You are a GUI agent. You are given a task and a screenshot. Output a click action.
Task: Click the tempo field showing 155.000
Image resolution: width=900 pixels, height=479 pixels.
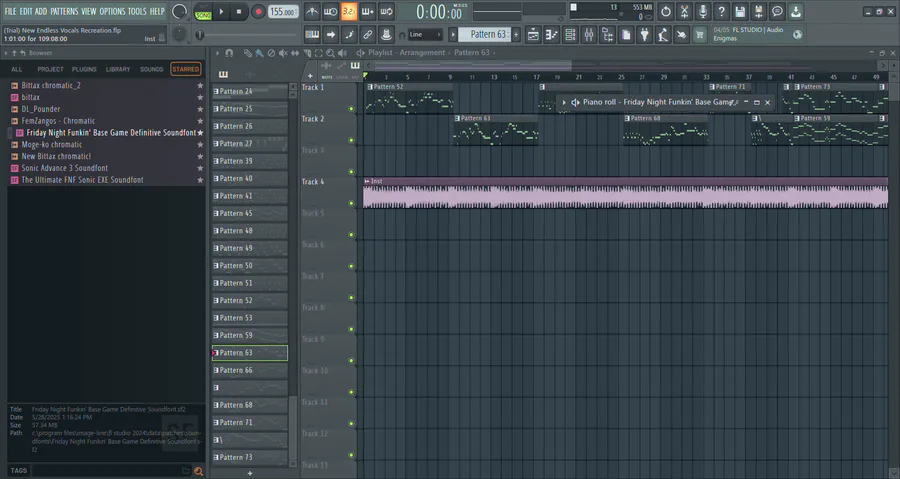[x=283, y=11]
